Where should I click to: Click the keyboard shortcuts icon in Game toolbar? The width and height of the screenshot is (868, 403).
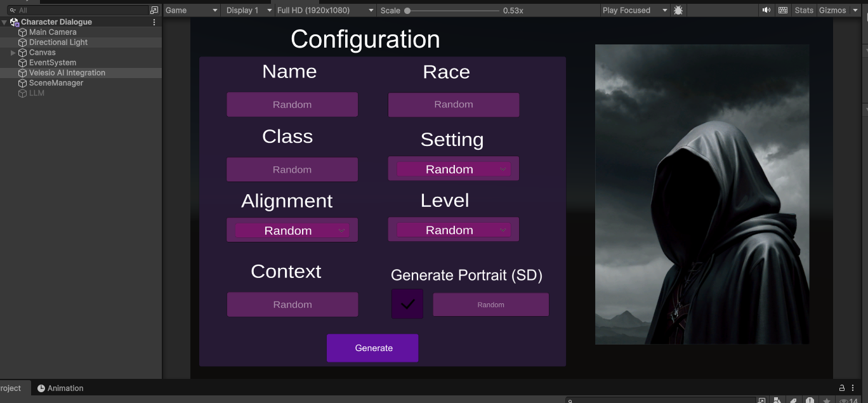(783, 10)
